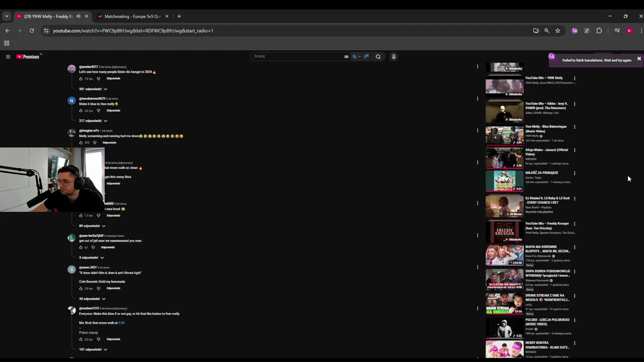The width and height of the screenshot is (644, 362).
Task: Open the media control icon in toolbar
Action: tap(617, 31)
